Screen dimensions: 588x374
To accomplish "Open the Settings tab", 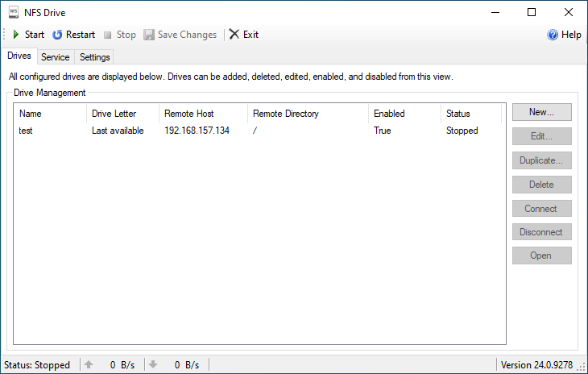I will [x=95, y=57].
